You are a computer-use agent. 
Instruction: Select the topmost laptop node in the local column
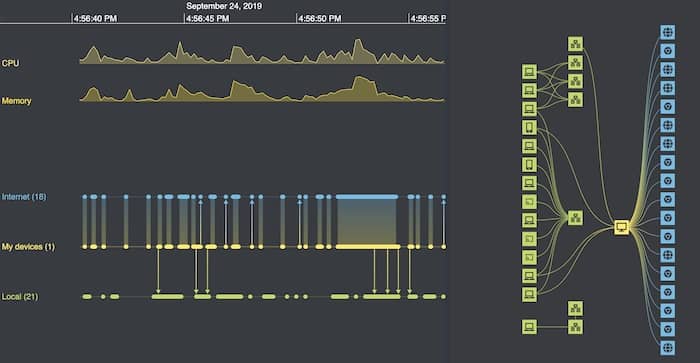coord(529,71)
